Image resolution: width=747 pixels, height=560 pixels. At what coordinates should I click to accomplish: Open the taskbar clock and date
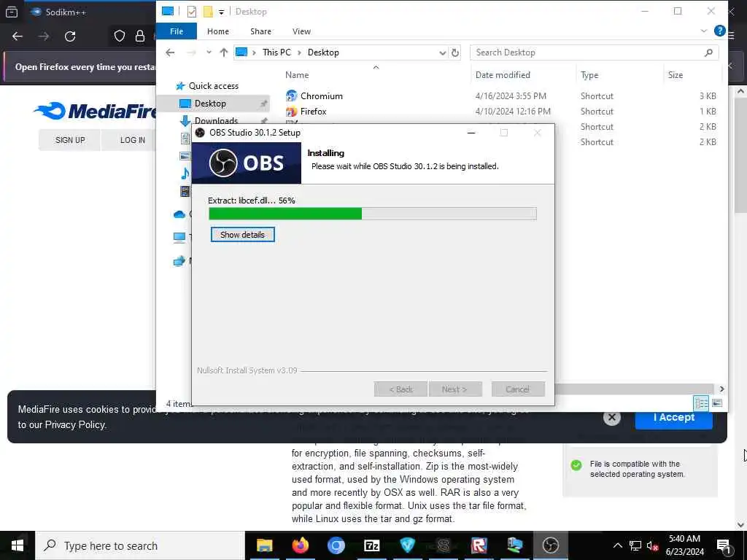684,545
